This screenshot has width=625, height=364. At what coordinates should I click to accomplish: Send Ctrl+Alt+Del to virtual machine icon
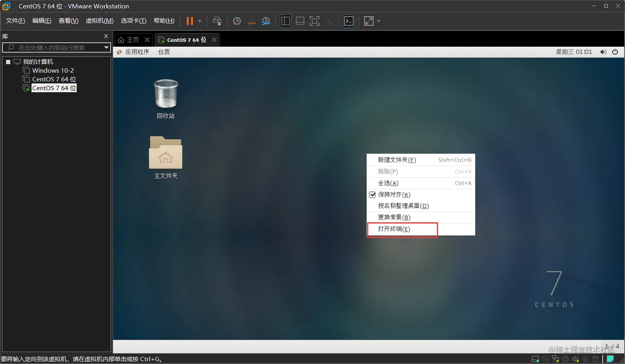[x=217, y=21]
